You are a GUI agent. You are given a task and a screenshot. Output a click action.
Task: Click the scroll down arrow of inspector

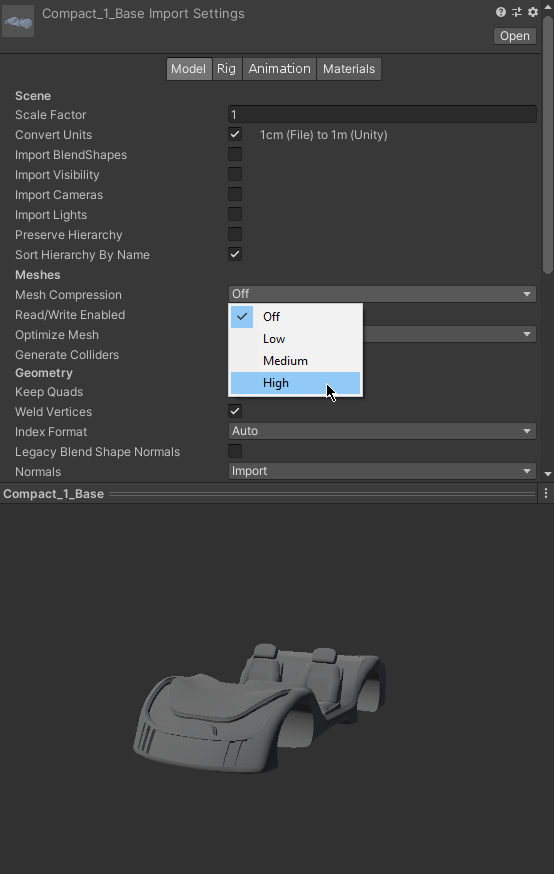[x=548, y=474]
